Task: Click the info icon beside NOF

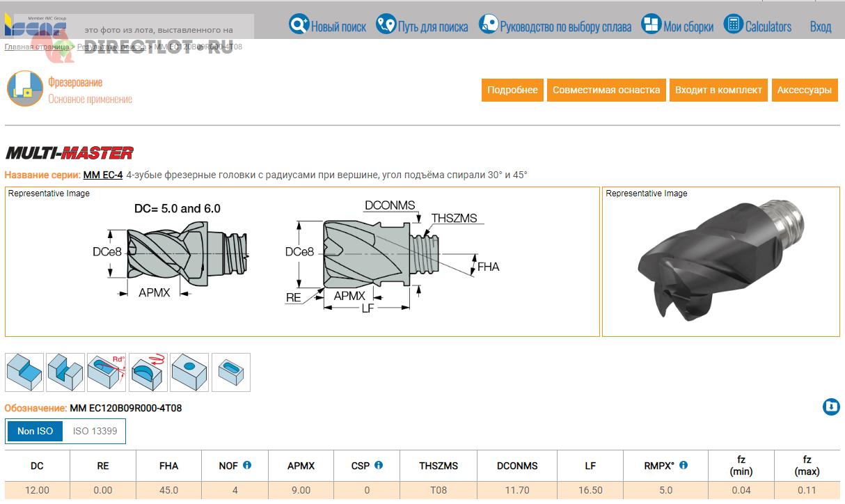Action: coord(247,465)
